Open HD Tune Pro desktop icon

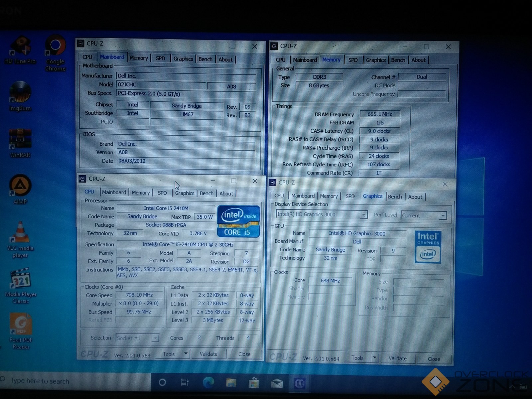(21, 48)
